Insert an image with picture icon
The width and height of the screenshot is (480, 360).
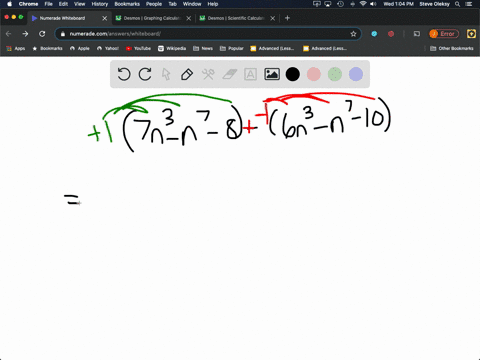[x=272, y=74]
